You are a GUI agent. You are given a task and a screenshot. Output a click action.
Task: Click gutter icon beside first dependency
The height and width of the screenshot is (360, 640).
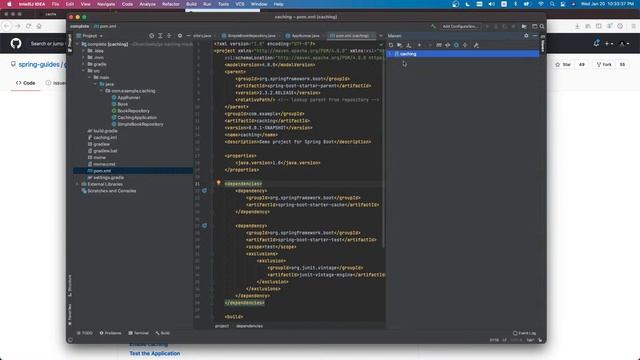204,191
